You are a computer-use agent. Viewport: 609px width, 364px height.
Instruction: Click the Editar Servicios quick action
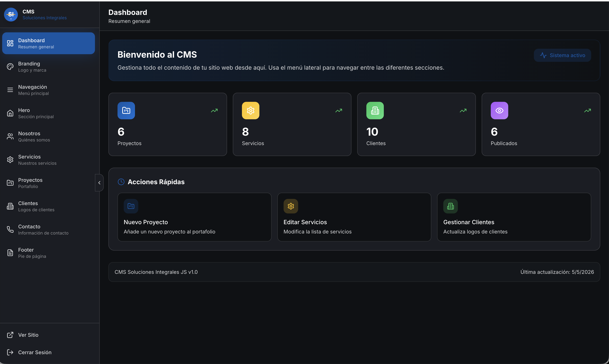[x=354, y=217]
